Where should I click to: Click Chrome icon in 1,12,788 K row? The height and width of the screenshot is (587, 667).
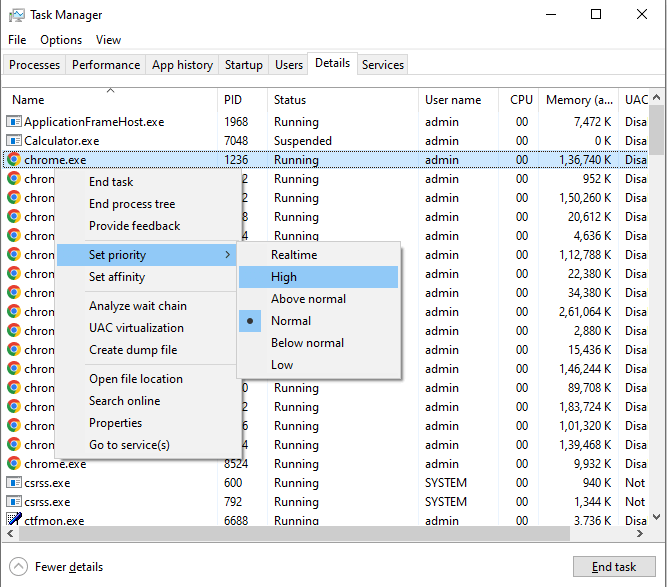pyautogui.click(x=14, y=255)
